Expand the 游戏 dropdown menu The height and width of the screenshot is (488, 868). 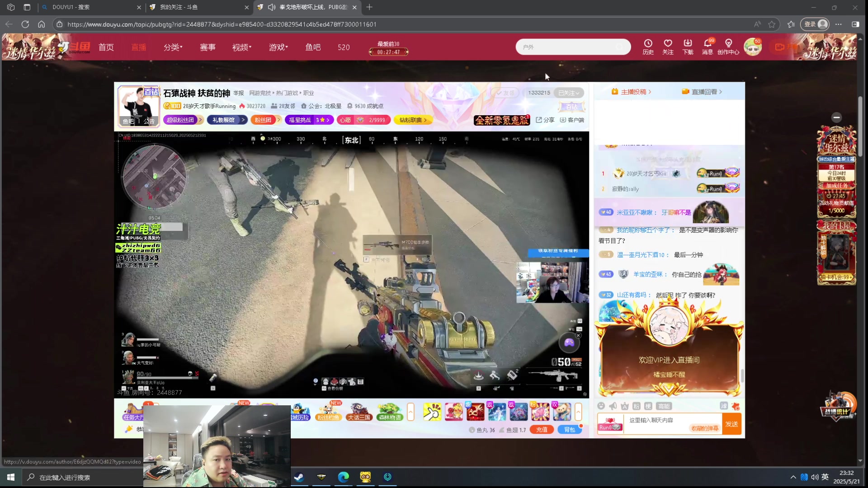pyautogui.click(x=278, y=47)
